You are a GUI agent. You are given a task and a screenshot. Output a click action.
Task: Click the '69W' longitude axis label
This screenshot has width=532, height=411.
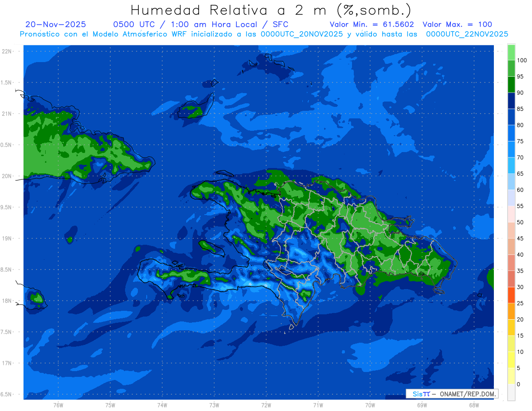tap(422, 405)
